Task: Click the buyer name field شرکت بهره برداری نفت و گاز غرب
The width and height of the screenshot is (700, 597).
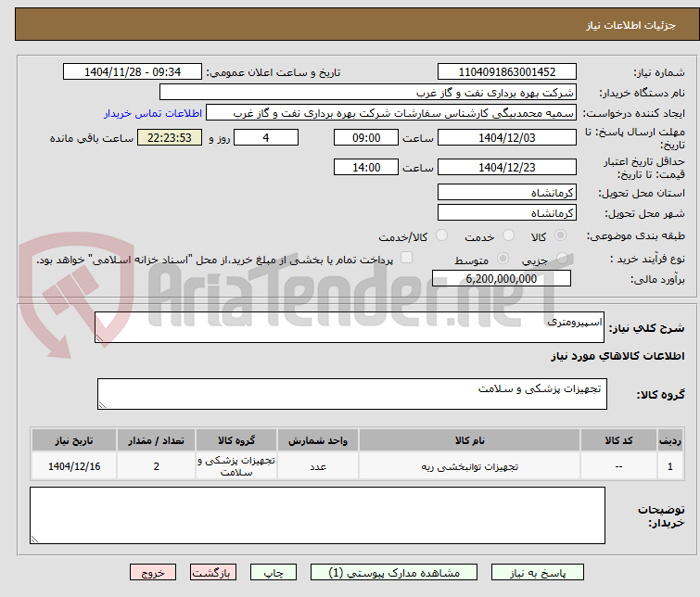Action: (367, 93)
